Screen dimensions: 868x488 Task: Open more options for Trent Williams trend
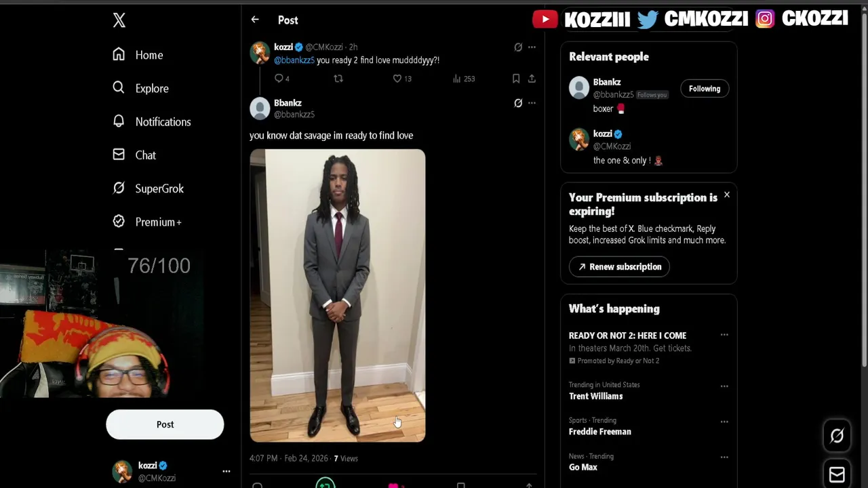tap(724, 386)
